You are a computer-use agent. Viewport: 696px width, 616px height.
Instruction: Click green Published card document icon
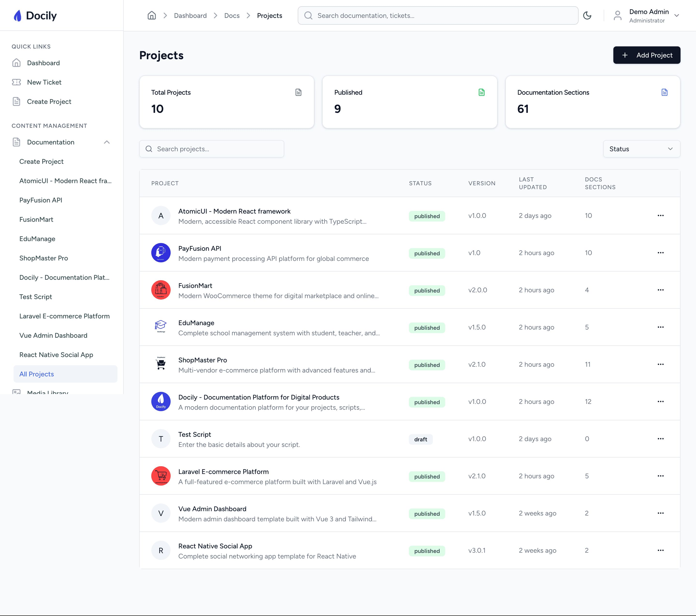pyautogui.click(x=481, y=92)
